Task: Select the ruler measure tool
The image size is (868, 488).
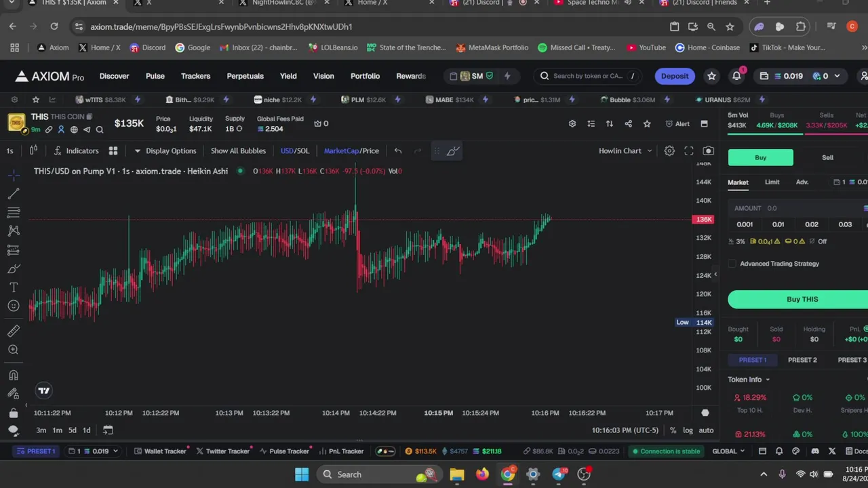Action: tap(14, 331)
